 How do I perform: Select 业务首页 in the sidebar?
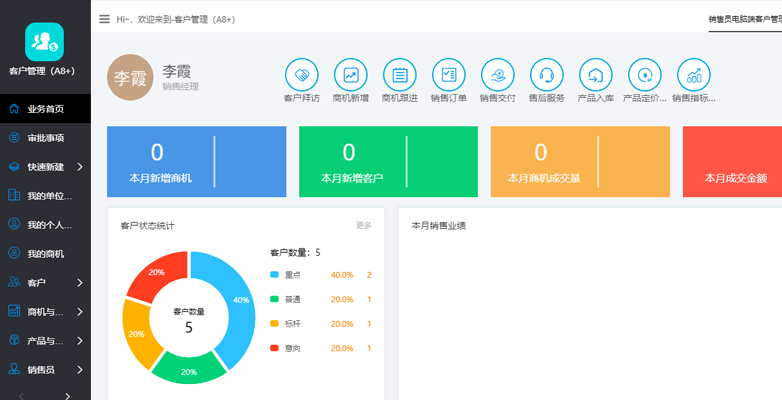45,108
